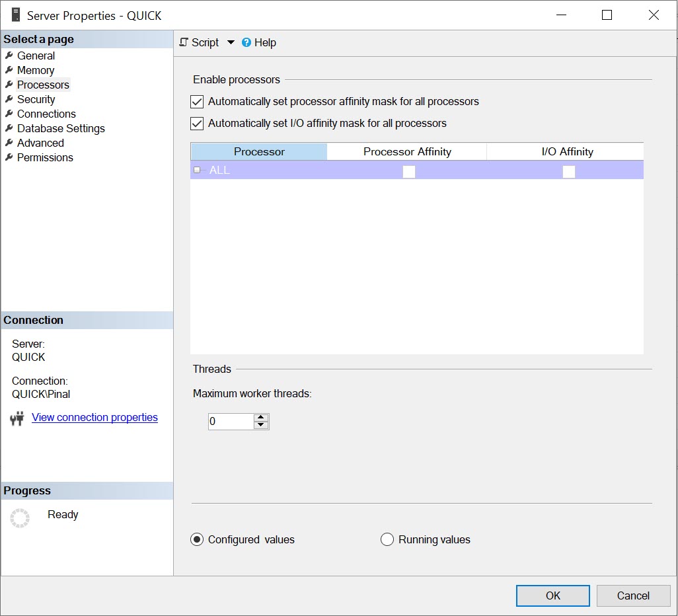Click the server icon in title bar
678x616 pixels.
pos(16,15)
